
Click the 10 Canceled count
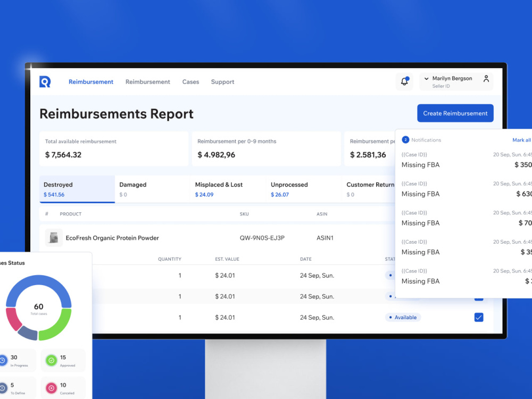[63, 385]
